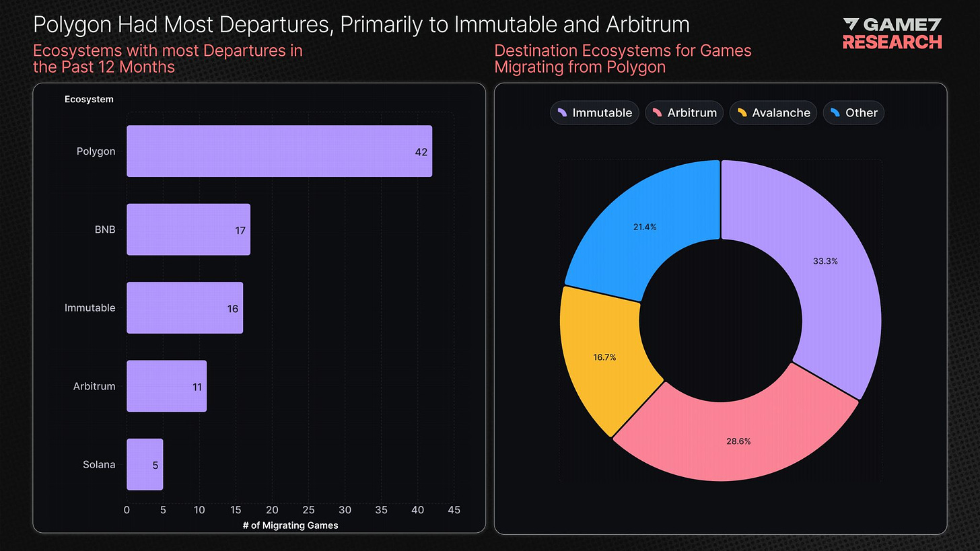Click the pink Arbitrum legend marker
Viewport: 980px width, 551px height.
pos(656,112)
